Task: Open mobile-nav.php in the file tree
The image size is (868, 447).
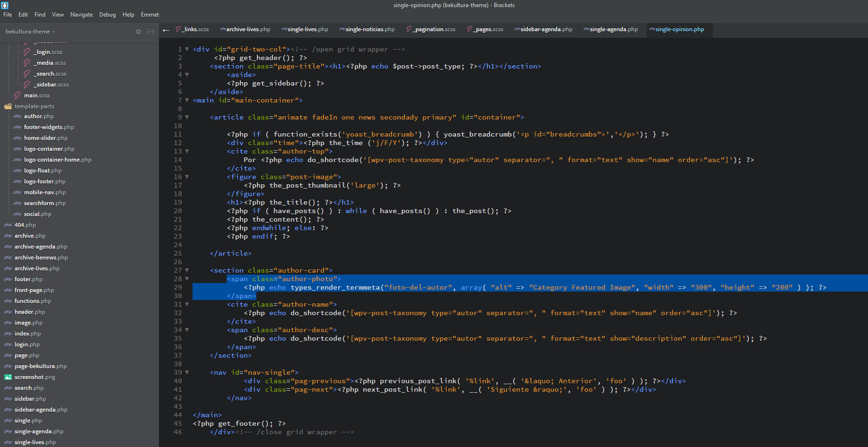Action: click(x=45, y=192)
